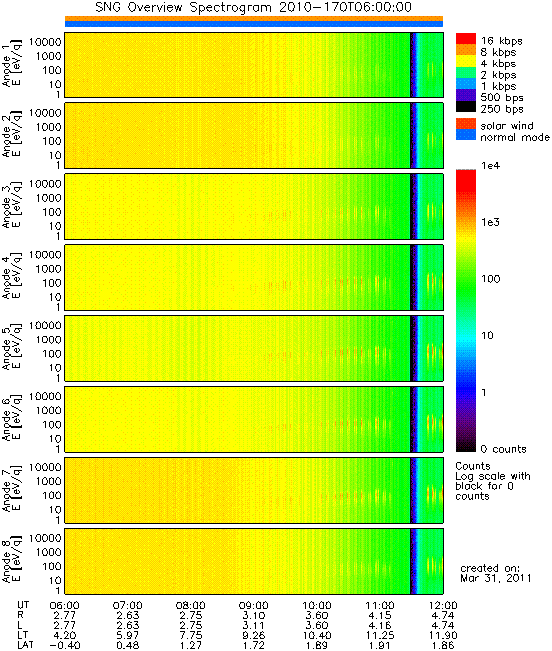The image size is (552, 651).
Task: Click the Anode 1 E [eV/q] axis title
Action: click(x=12, y=65)
